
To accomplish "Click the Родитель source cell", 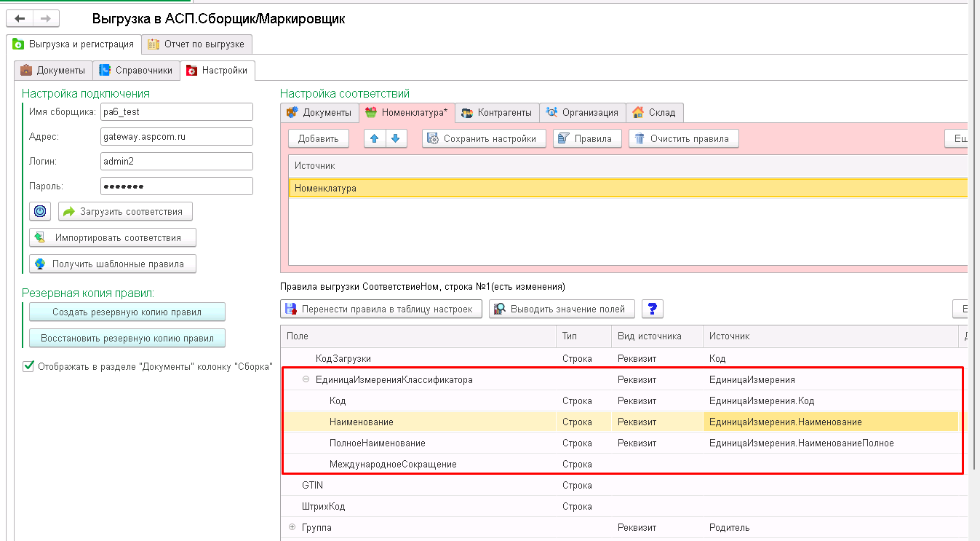I will tap(831, 527).
